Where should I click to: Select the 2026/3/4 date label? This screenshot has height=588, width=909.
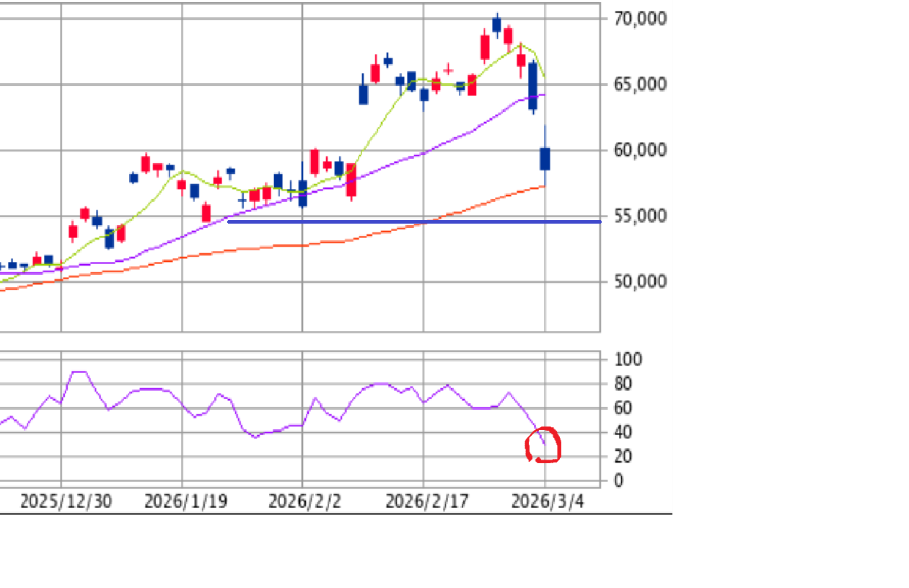coord(546,501)
